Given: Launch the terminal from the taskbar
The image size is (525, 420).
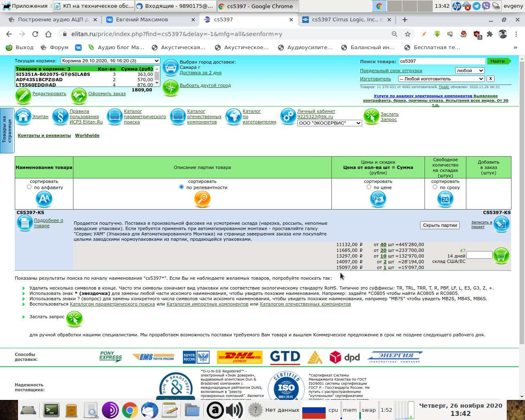Looking at the screenshot, I should [x=51, y=410].
